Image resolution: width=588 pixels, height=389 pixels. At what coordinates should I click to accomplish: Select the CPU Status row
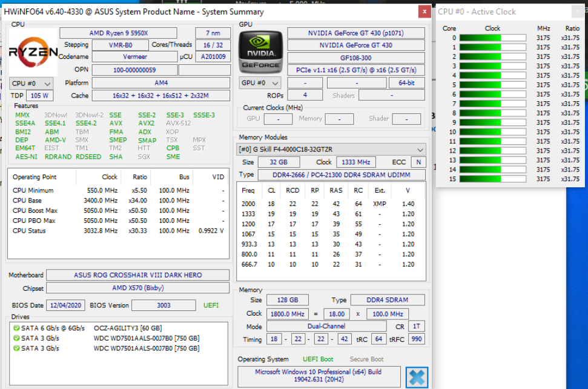click(118, 231)
